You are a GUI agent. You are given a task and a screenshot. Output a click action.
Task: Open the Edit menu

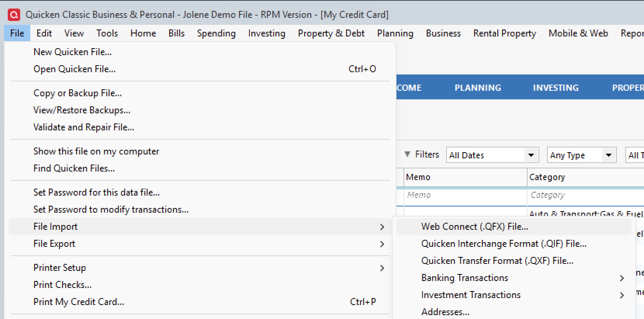click(x=44, y=33)
